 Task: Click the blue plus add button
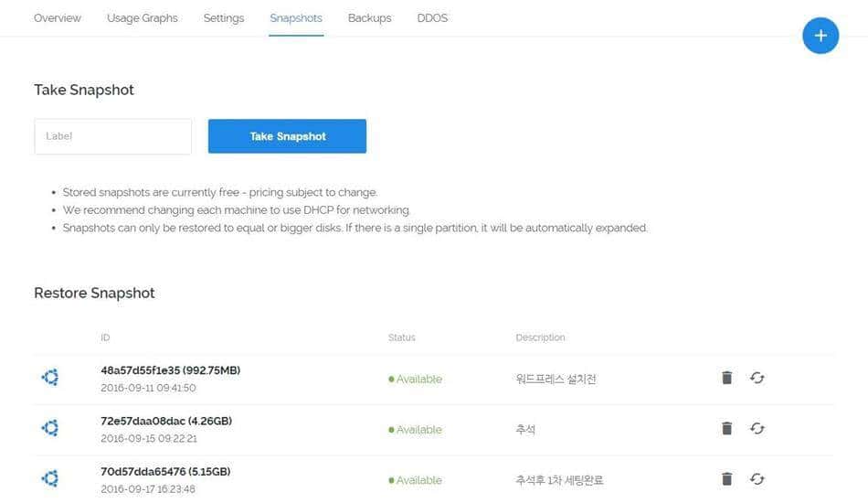click(820, 36)
